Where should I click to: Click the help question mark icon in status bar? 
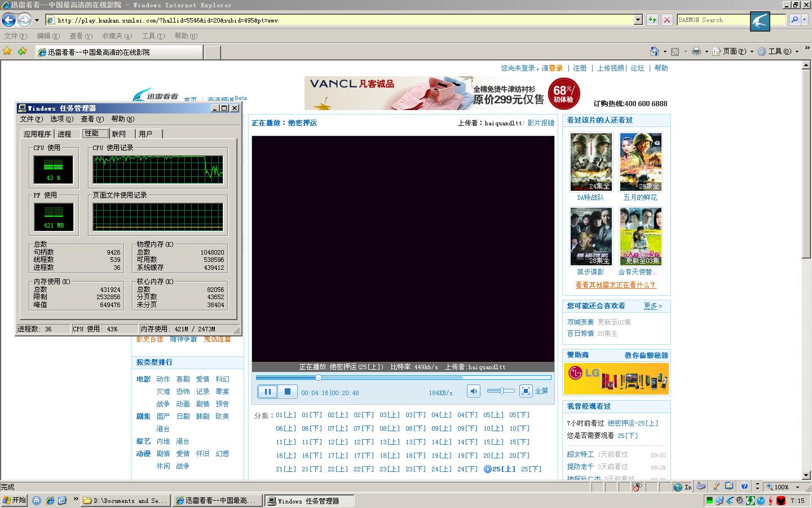pos(744,487)
